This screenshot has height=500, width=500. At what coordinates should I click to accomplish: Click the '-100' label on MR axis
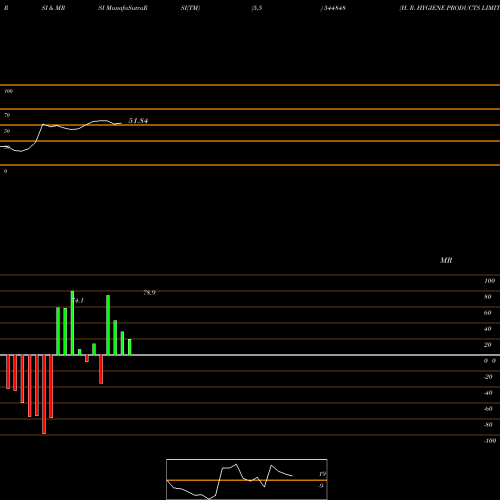490,441
